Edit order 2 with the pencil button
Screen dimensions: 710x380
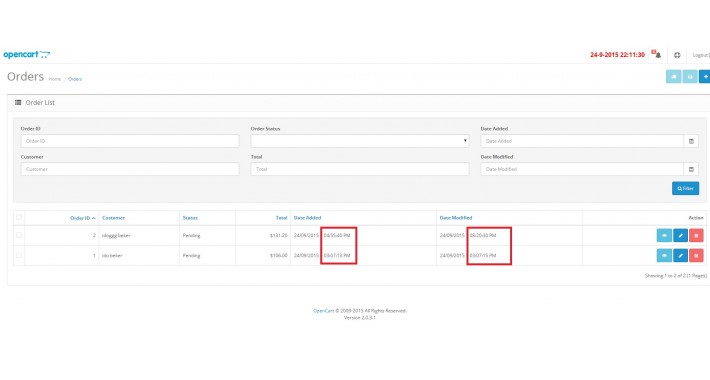(x=681, y=236)
